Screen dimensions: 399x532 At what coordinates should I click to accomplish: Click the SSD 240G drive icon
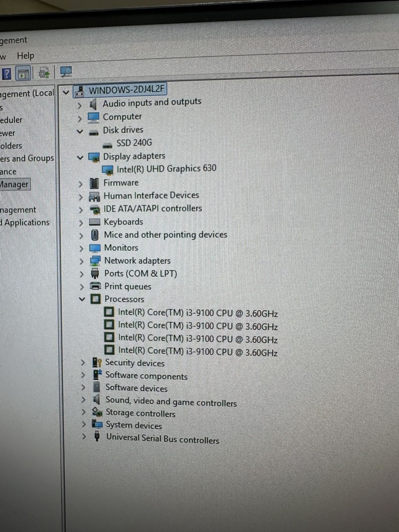click(x=108, y=145)
